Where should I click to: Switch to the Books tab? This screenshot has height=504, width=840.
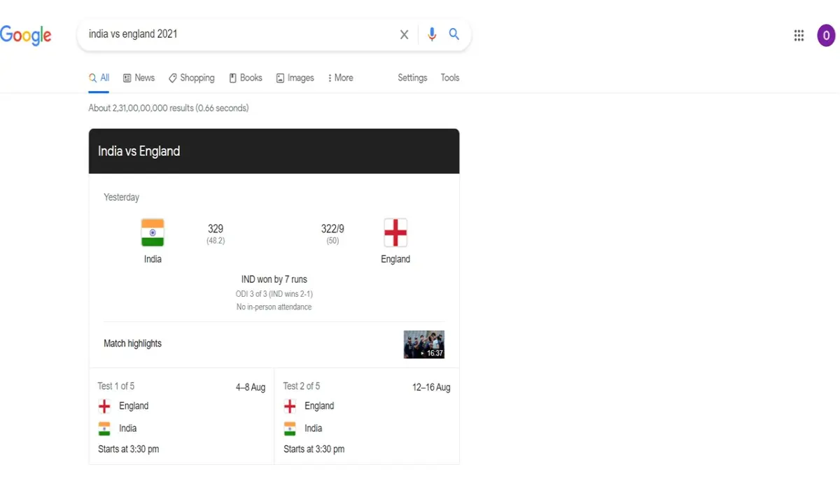246,78
